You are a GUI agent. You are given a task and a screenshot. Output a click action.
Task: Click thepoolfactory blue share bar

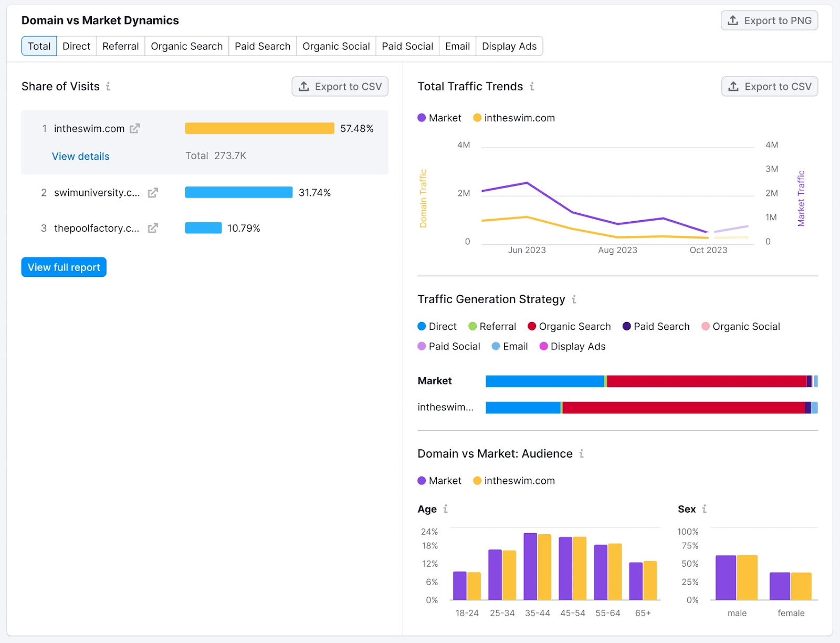click(204, 228)
